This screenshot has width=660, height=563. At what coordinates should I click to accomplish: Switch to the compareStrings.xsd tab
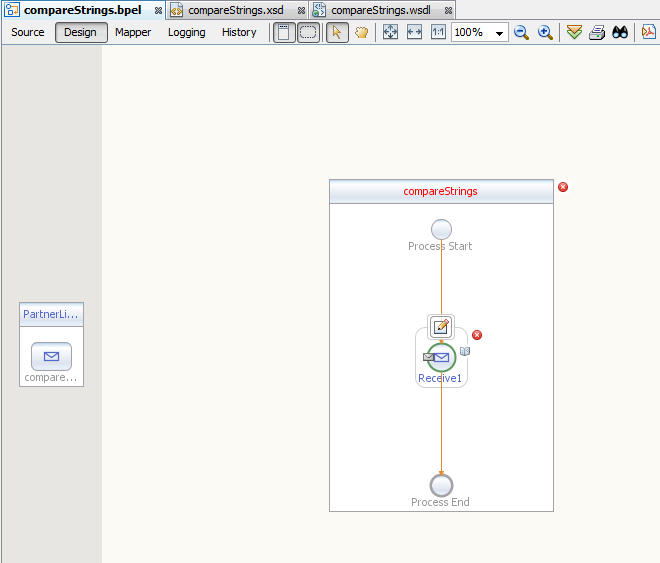coord(233,10)
